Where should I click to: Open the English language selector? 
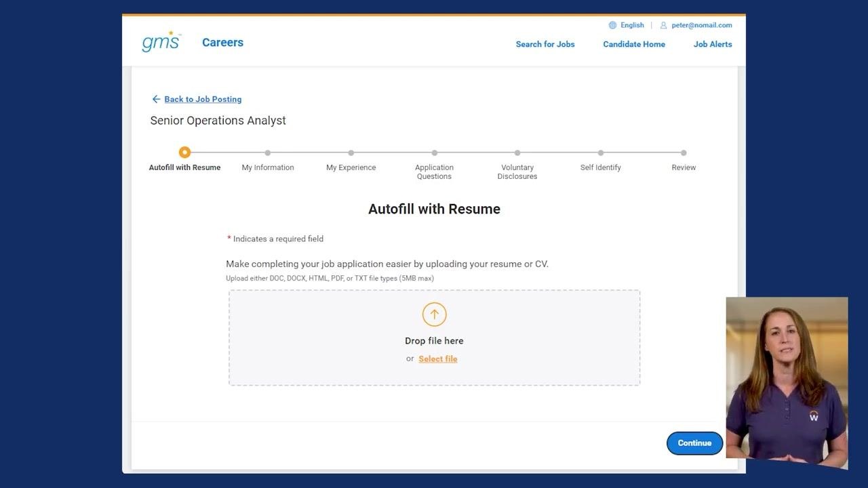point(632,25)
